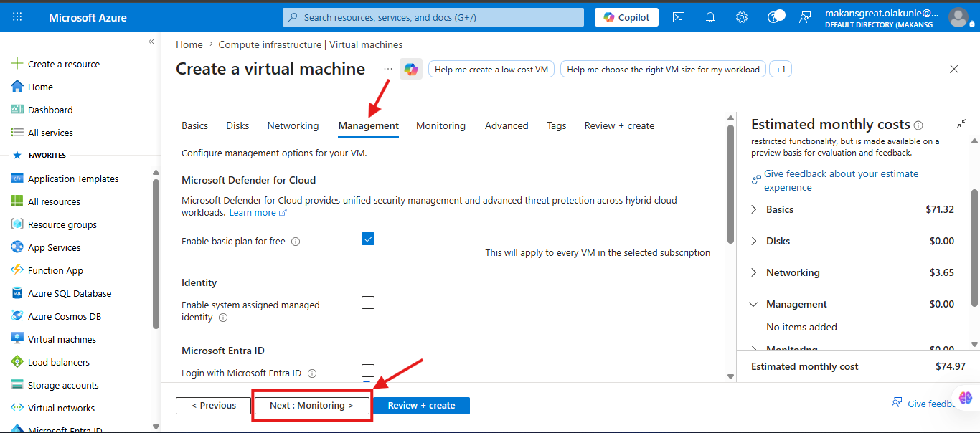Image resolution: width=980 pixels, height=433 pixels.
Task: Uncheck Enable basic plan for free
Action: pyautogui.click(x=368, y=239)
